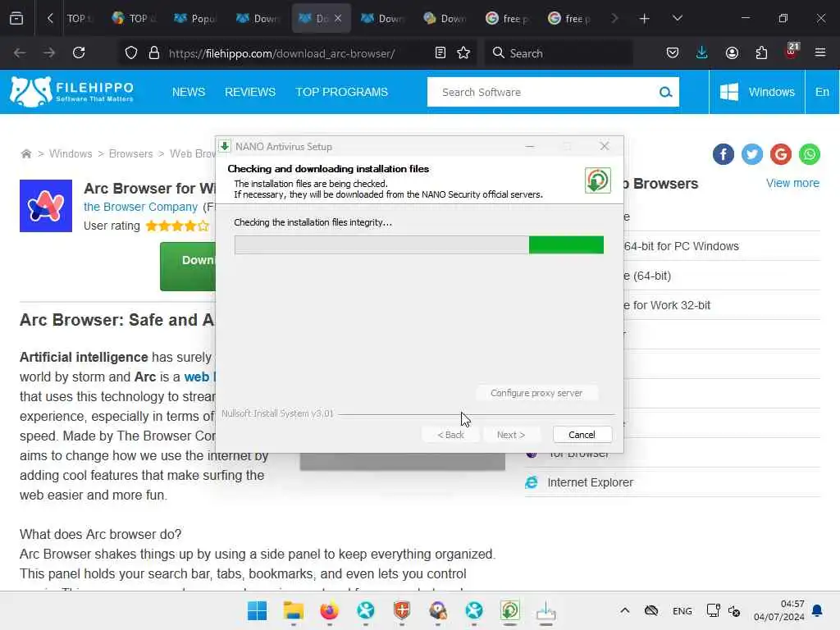Open the Browser Company link
840x630 pixels.
point(140,207)
